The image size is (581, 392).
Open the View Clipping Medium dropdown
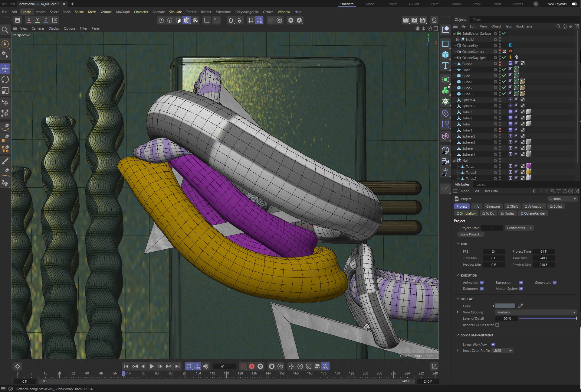coord(536,312)
